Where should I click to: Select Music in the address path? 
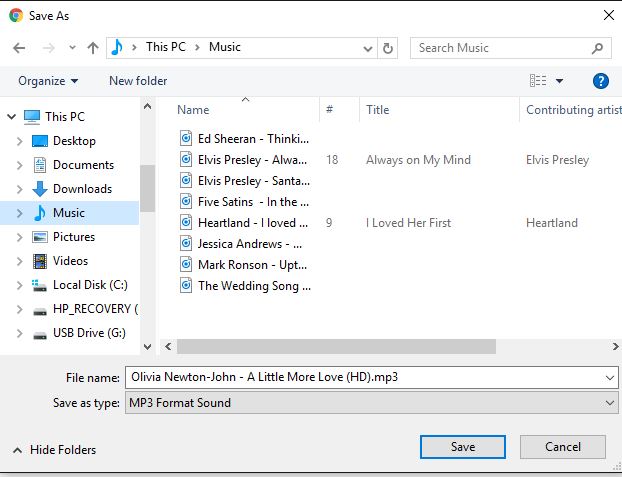[x=225, y=47]
